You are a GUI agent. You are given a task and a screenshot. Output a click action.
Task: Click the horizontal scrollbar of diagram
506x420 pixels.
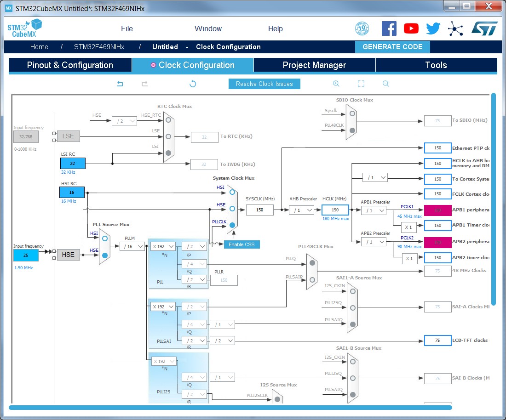click(230, 408)
